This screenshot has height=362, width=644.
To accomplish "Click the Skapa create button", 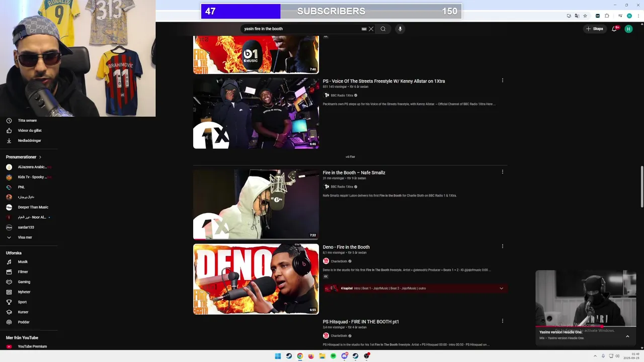I will click(x=594, y=29).
